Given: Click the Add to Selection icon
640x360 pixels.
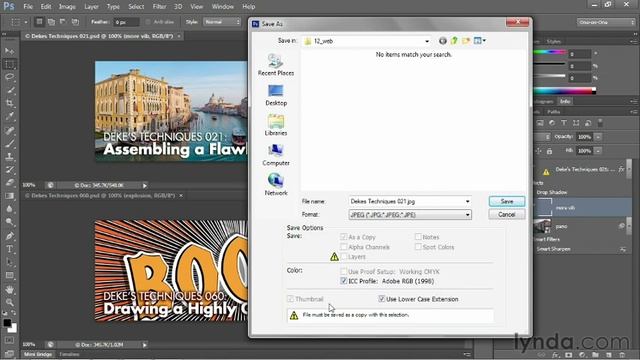Looking at the screenshot, I should (51, 22).
